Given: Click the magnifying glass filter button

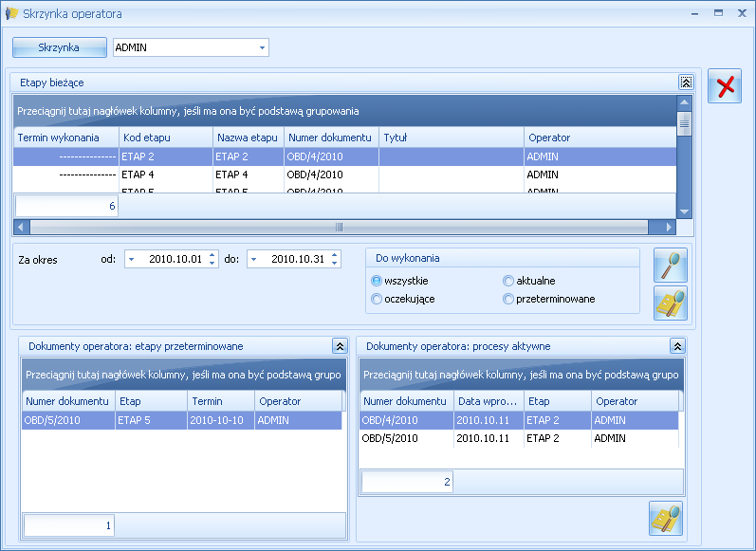Looking at the screenshot, I should pos(671,266).
